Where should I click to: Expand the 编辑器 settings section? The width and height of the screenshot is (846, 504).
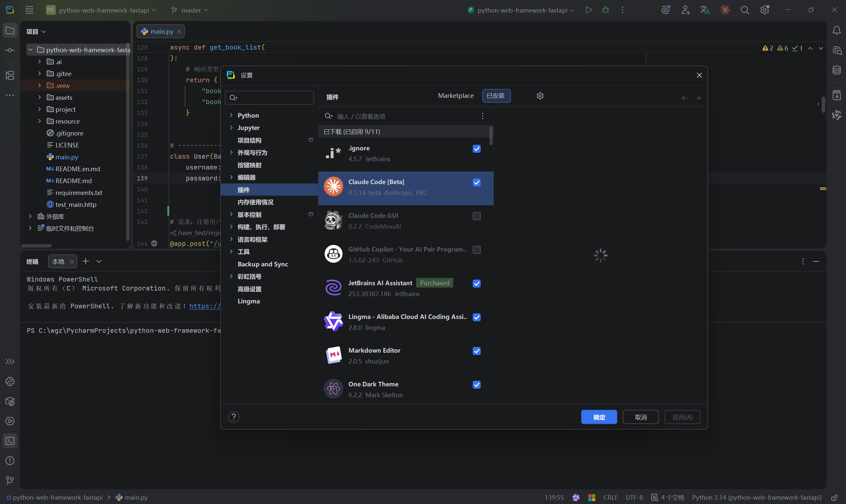point(231,177)
